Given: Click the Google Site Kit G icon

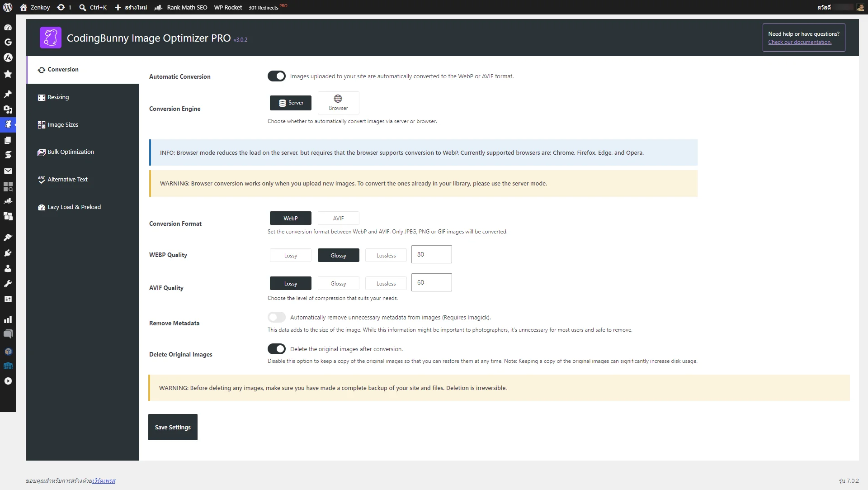Looking at the screenshot, I should (x=8, y=42).
